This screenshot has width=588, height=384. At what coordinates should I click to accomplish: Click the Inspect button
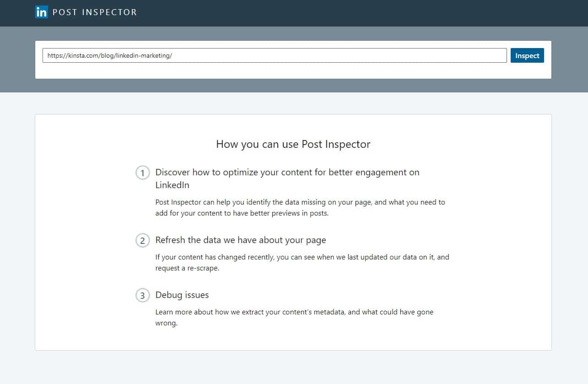point(527,55)
